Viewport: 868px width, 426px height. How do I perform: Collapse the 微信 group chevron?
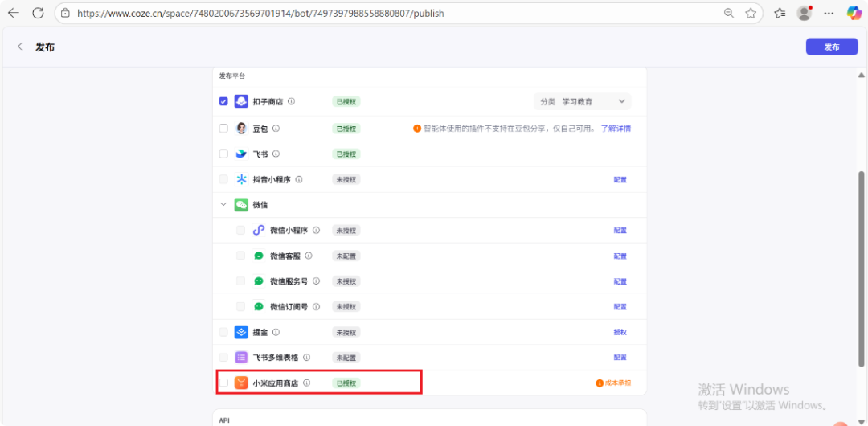(223, 204)
